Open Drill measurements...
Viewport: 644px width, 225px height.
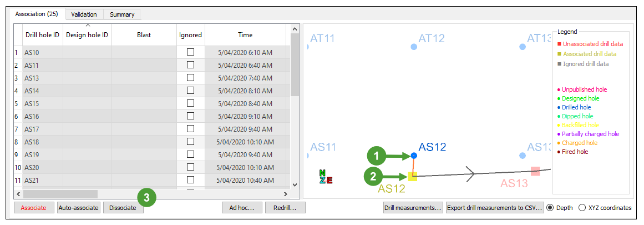(413, 208)
